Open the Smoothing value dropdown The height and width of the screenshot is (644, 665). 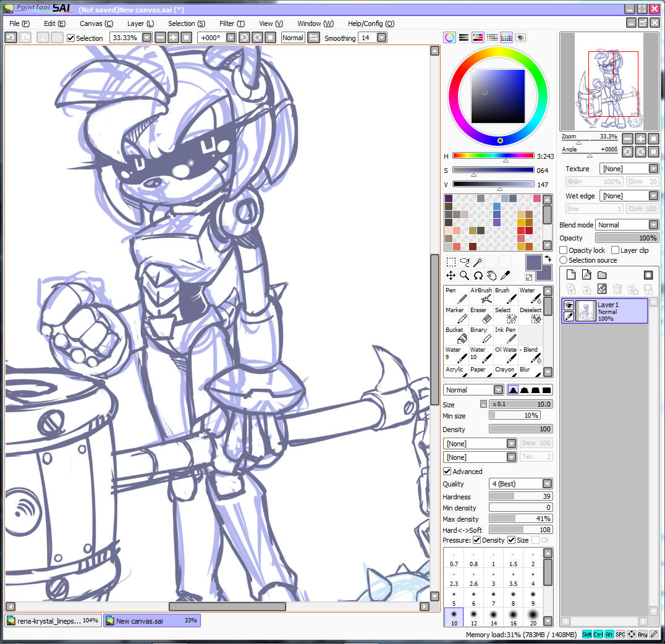click(382, 38)
